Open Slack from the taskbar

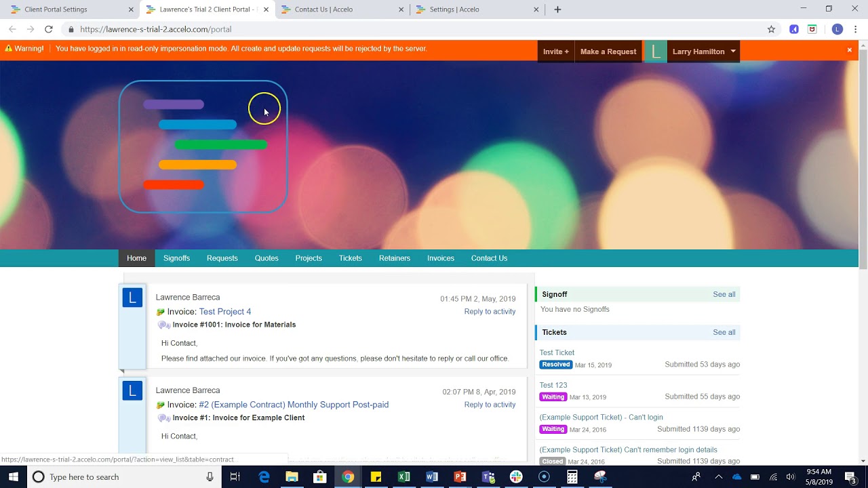(516, 477)
